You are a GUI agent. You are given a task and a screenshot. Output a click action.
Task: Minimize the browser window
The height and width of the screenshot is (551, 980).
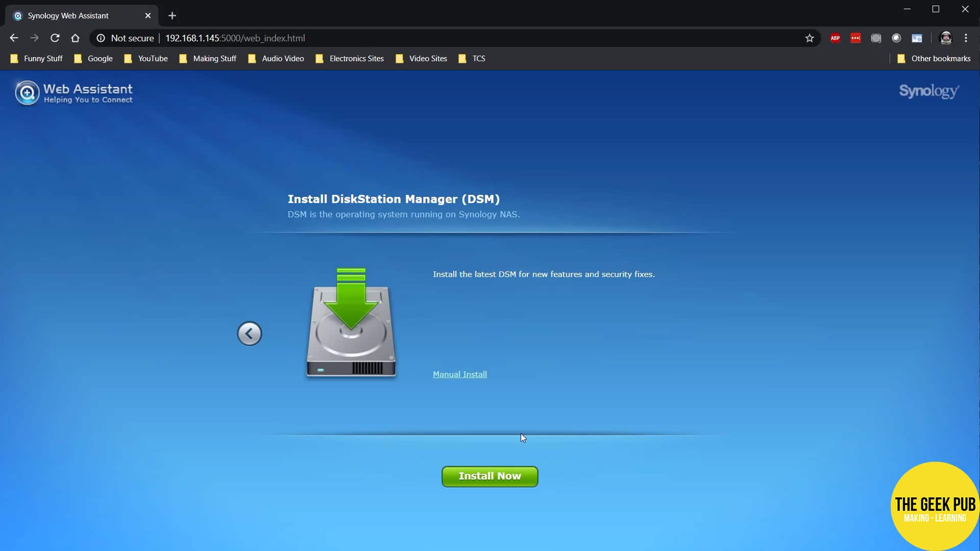pyautogui.click(x=907, y=9)
